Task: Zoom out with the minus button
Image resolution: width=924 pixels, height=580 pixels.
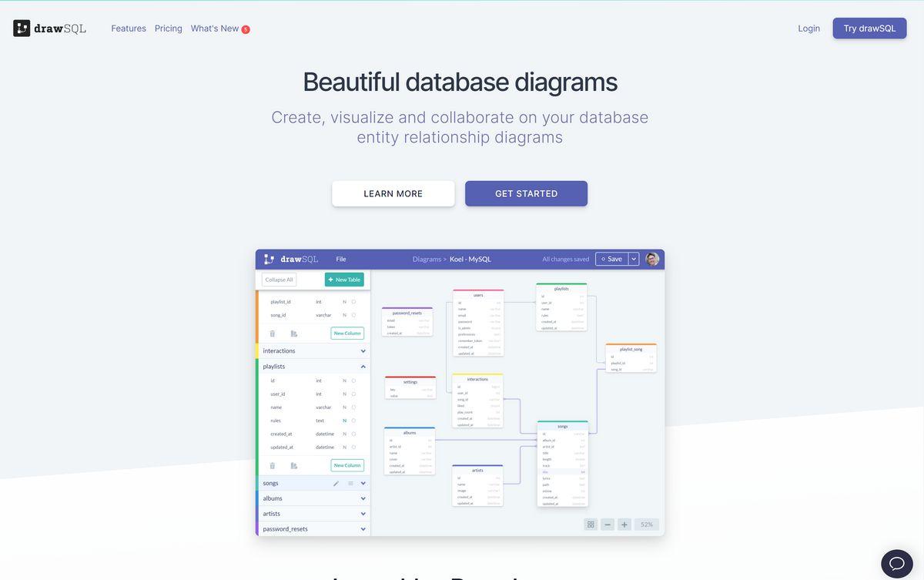Action: click(x=608, y=525)
